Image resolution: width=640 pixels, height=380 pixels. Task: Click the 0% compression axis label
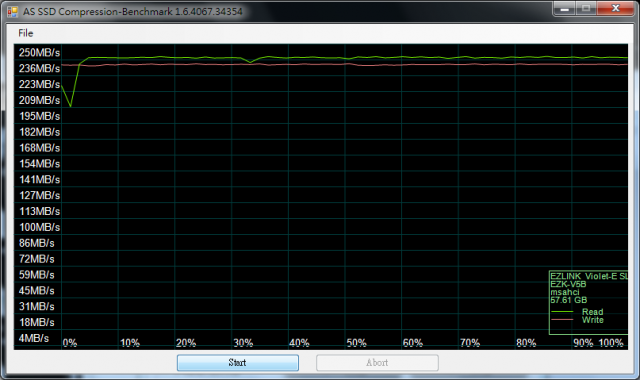click(70, 343)
